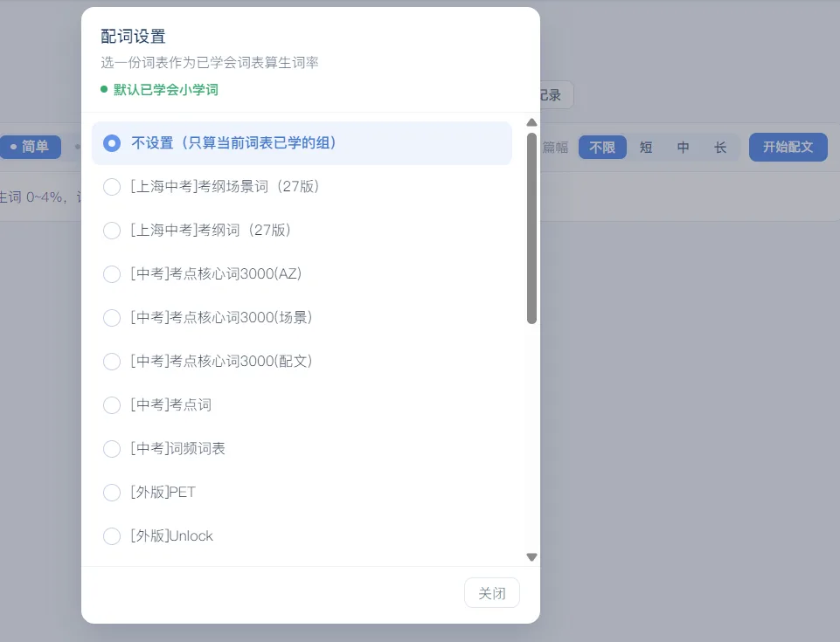
Task: Select the 中 length option
Action: [683, 148]
